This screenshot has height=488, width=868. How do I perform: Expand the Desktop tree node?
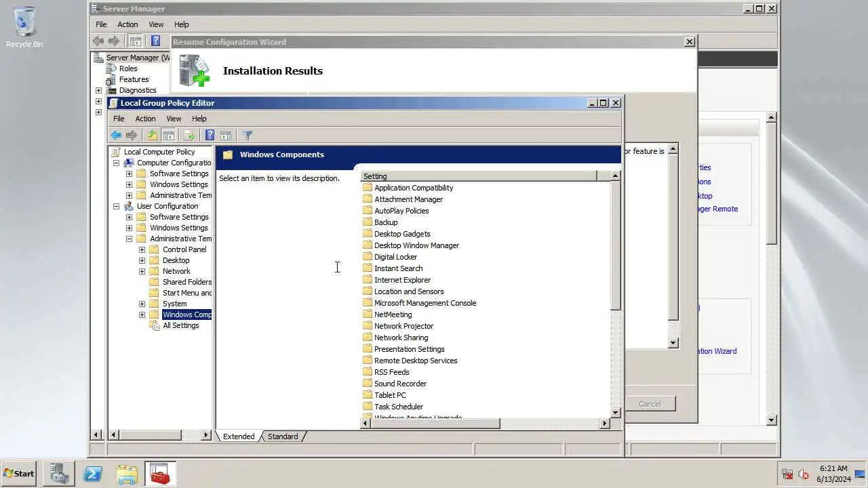tap(142, 260)
